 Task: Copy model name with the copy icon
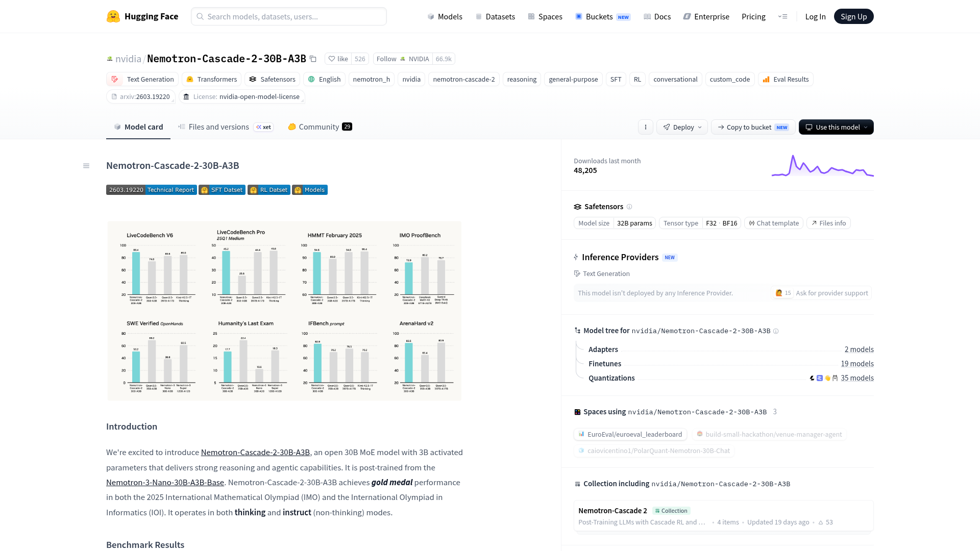(x=313, y=59)
